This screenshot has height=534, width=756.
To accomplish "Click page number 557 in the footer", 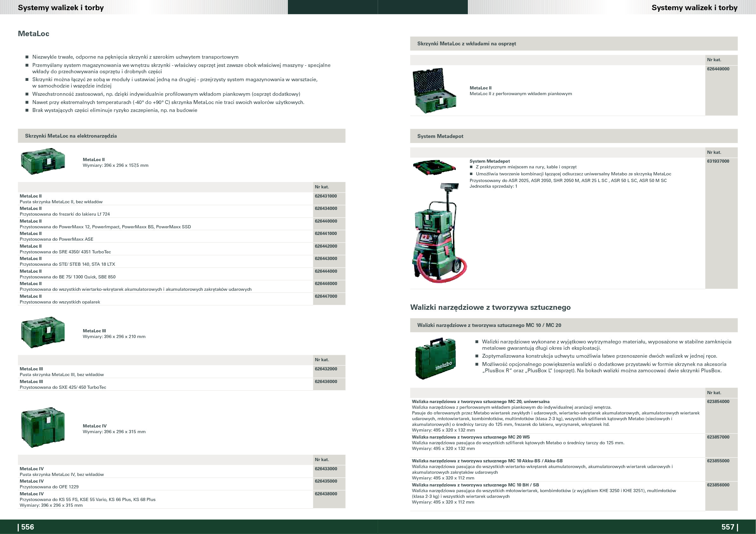I will 728,527.
